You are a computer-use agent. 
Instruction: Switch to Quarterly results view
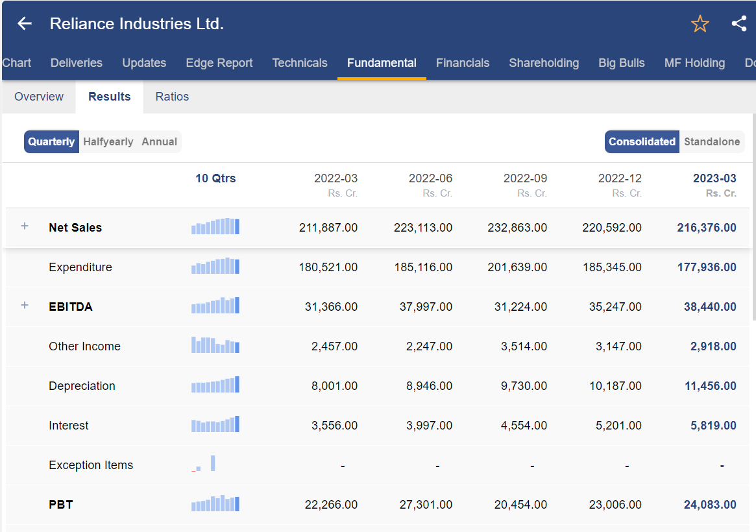[51, 141]
